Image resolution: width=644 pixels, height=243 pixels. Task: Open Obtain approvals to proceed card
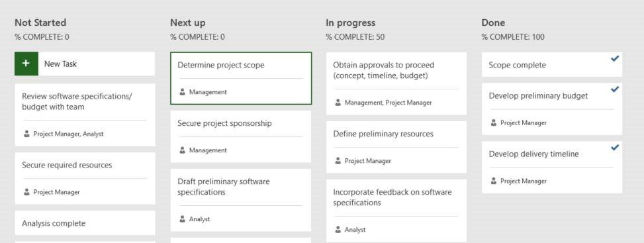point(396,83)
